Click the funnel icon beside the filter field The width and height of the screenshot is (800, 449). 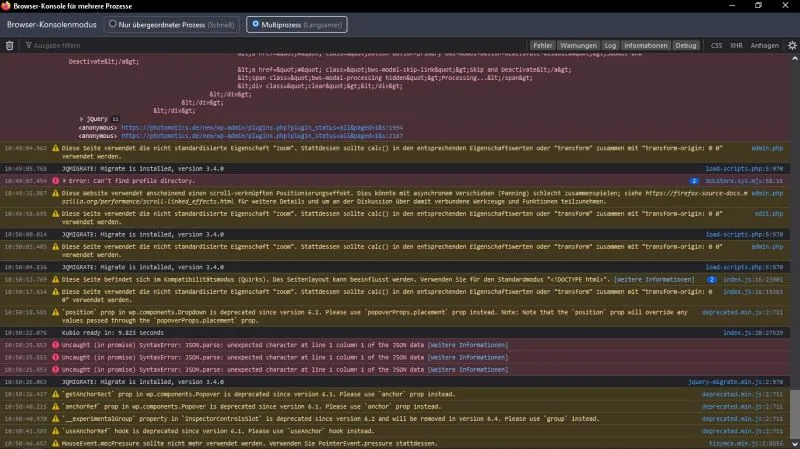[29, 45]
